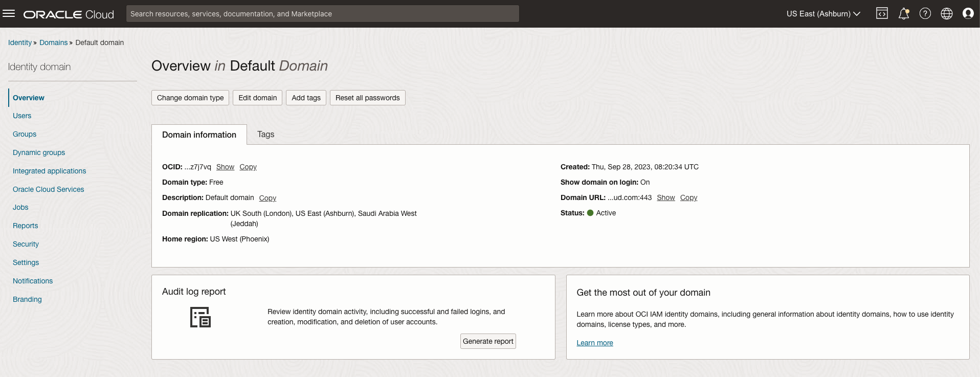The image size is (980, 377).
Task: Open the hamburger navigation menu
Action: click(x=9, y=14)
